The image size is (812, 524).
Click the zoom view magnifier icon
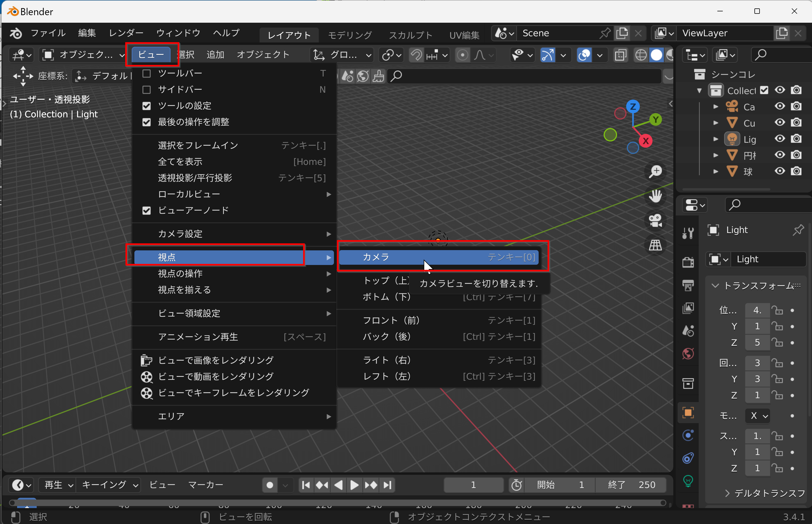coord(655,172)
